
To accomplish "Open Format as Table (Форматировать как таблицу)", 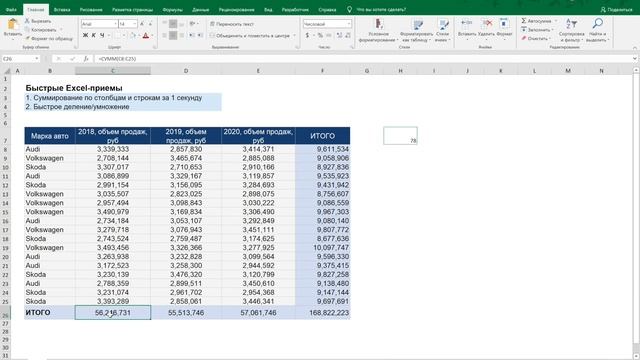I will (x=416, y=30).
